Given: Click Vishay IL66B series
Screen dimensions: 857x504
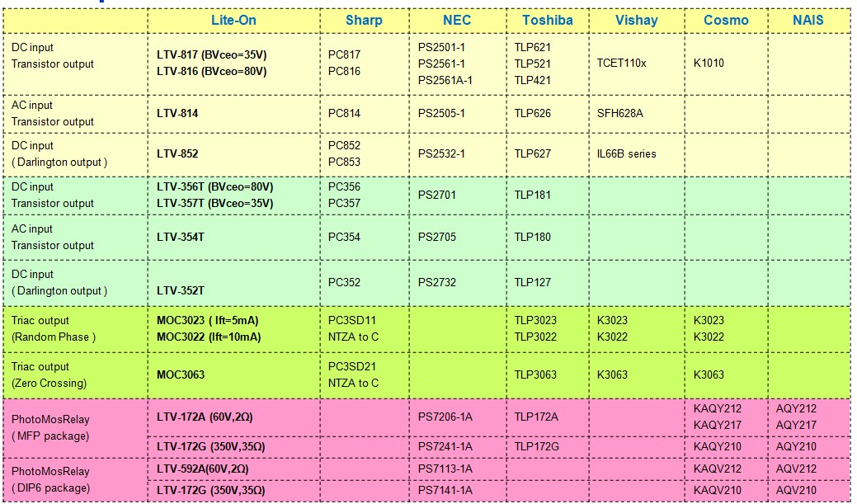Looking at the screenshot, I should coord(626,153).
